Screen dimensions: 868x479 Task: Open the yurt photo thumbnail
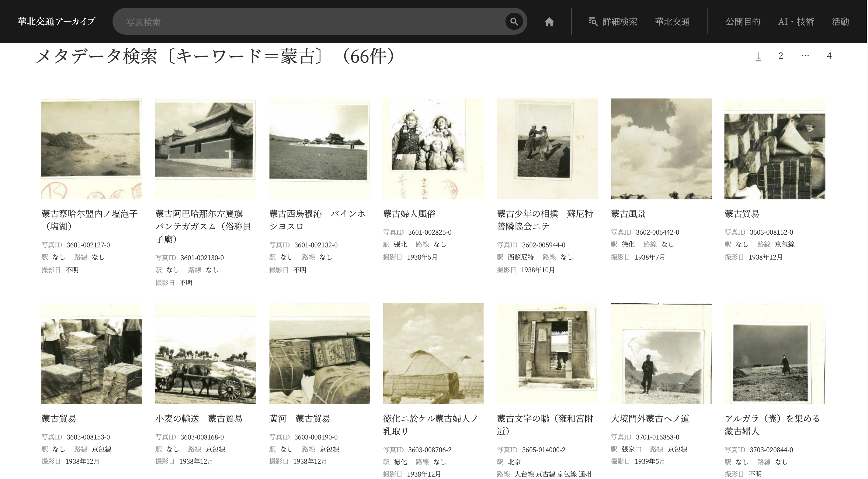point(433,353)
